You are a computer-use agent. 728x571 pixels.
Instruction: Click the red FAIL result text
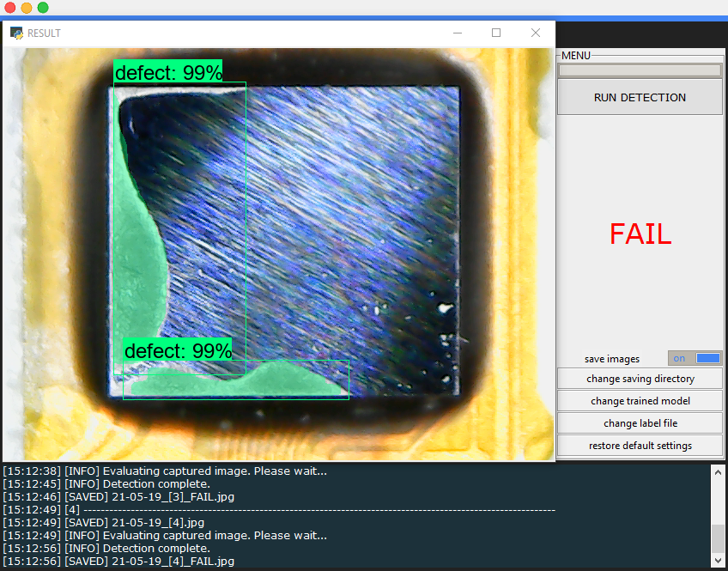(x=640, y=234)
